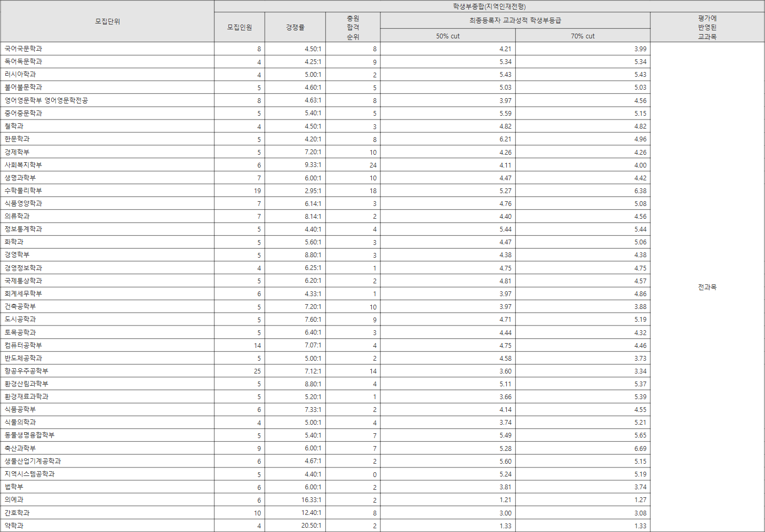The height and width of the screenshot is (532, 765).
Task: Click the 모집단위 column header
Action: [107, 21]
